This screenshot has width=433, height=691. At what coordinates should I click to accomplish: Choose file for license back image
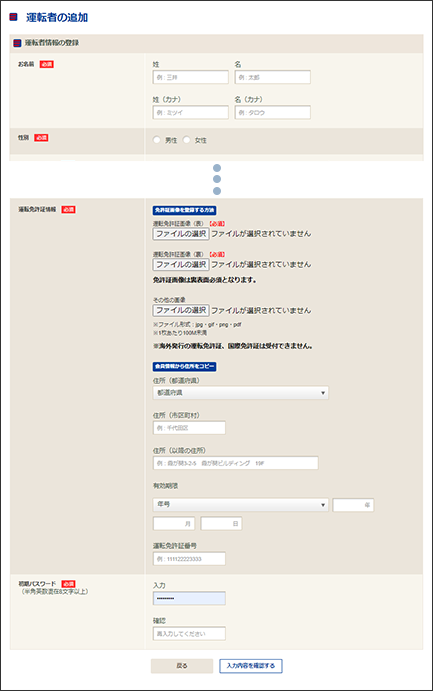pyautogui.click(x=181, y=264)
